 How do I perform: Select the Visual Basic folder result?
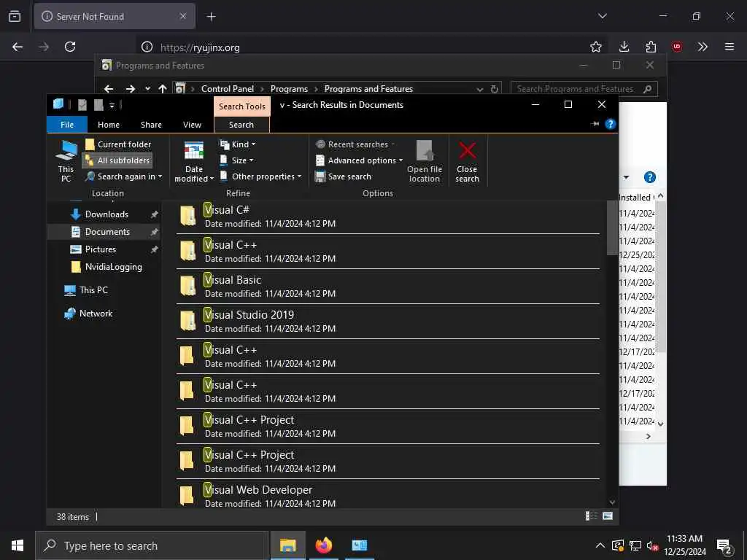(x=388, y=286)
